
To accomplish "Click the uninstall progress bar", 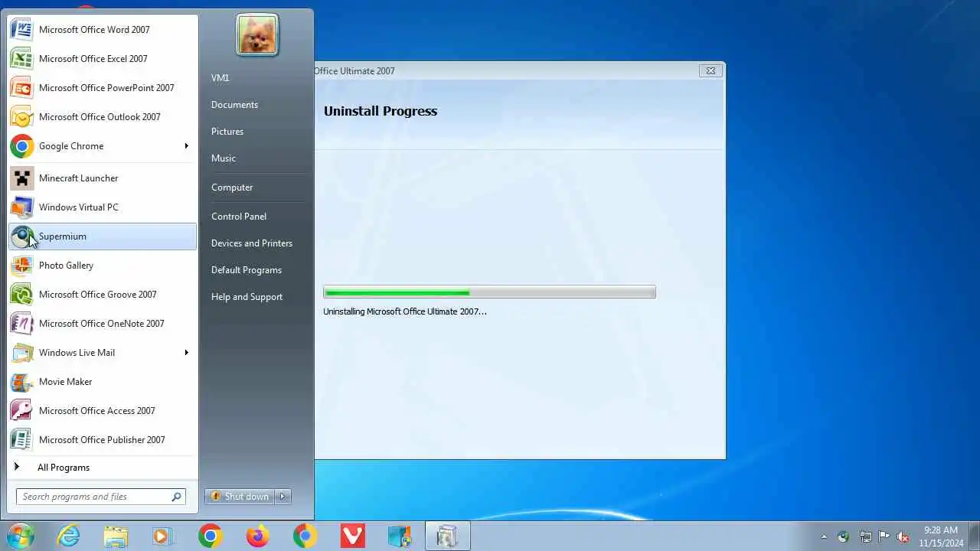I will coord(489,292).
